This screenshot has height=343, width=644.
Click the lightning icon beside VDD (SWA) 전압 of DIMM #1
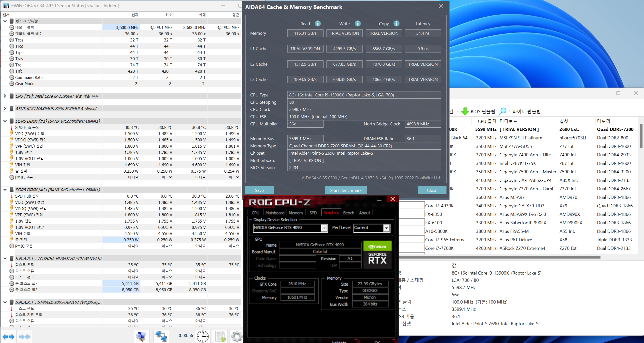coord(12,134)
